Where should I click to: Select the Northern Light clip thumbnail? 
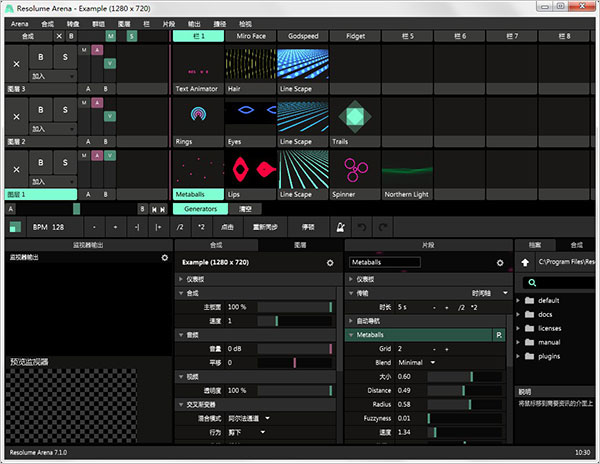408,170
